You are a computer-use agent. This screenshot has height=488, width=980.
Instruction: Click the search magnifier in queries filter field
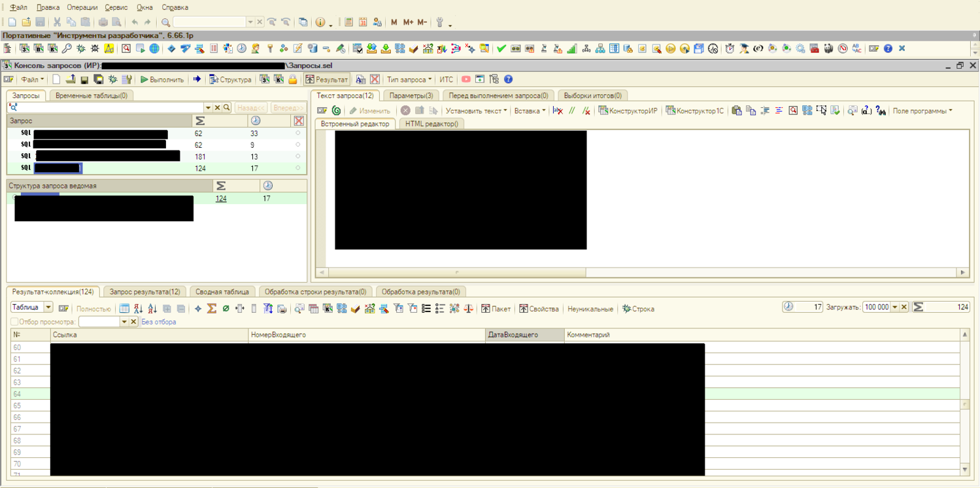tap(227, 108)
